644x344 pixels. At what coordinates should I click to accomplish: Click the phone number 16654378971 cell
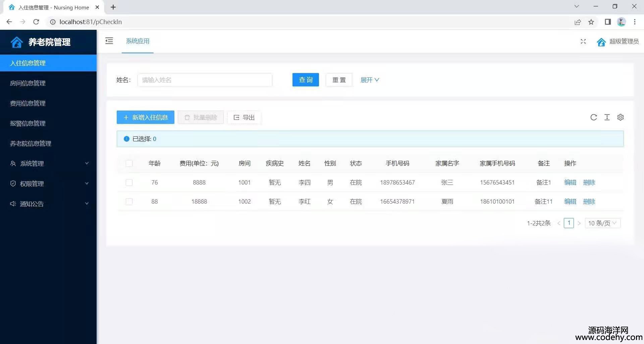tap(397, 202)
